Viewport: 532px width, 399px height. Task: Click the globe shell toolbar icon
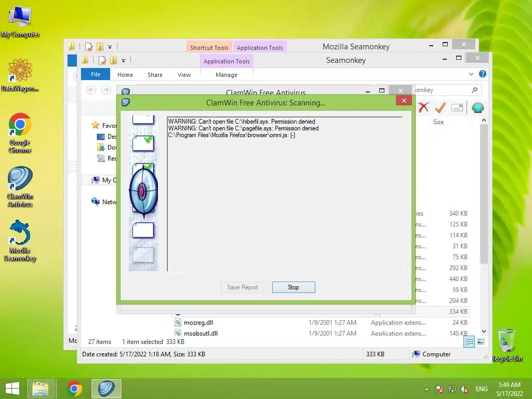click(x=478, y=108)
